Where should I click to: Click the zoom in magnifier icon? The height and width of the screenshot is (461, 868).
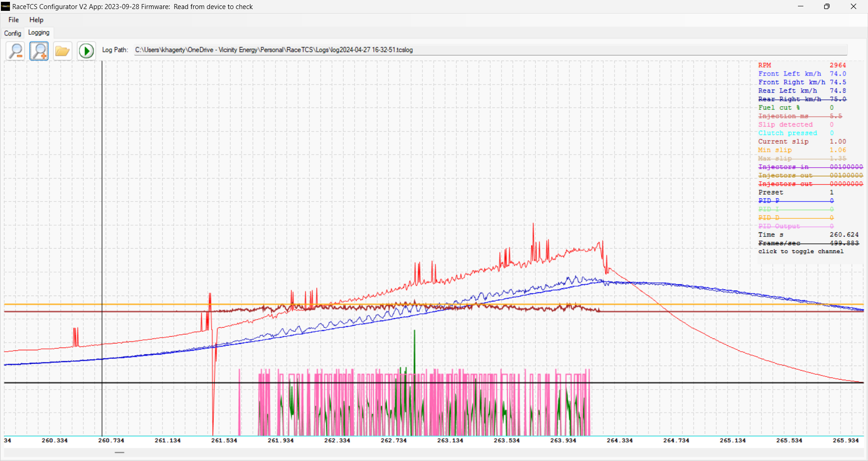39,51
